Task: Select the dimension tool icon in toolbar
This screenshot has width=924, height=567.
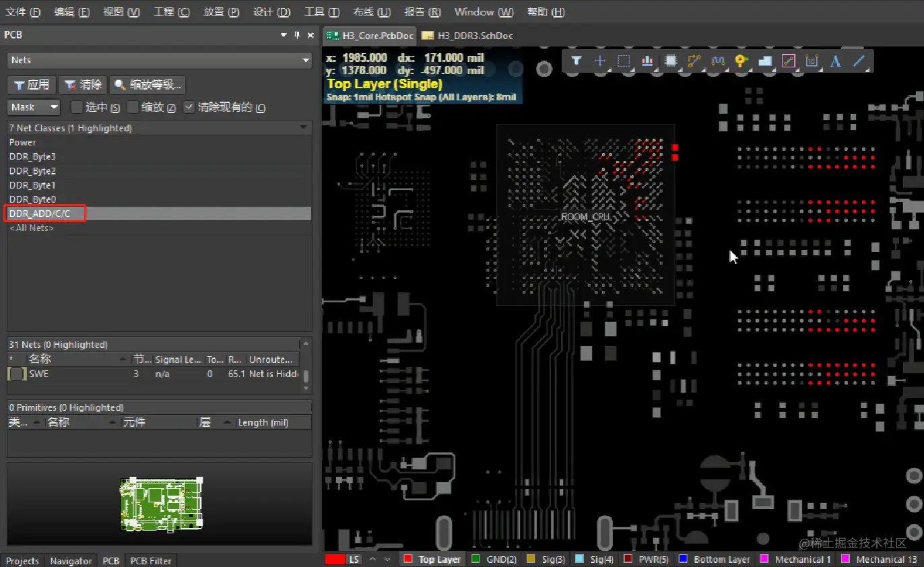Action: click(x=812, y=61)
